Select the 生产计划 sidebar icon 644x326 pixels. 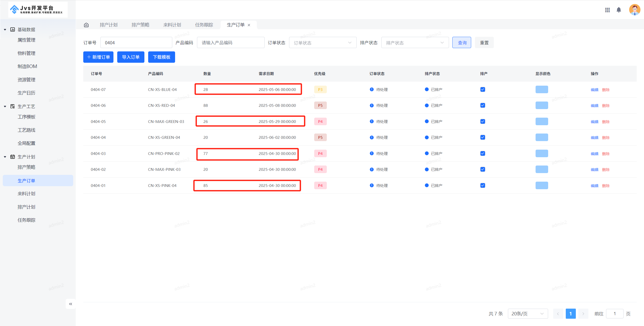coord(13,156)
